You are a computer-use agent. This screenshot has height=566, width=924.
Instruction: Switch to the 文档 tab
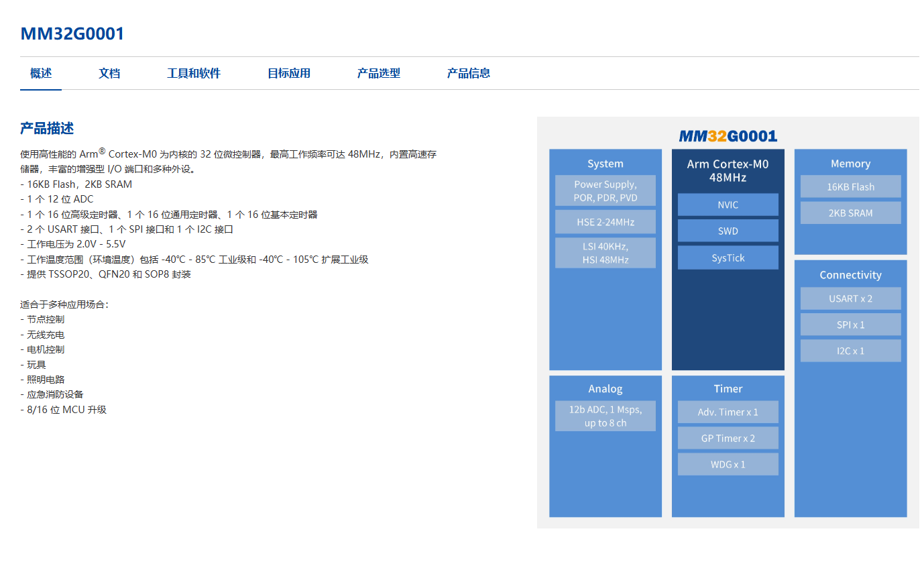(109, 73)
